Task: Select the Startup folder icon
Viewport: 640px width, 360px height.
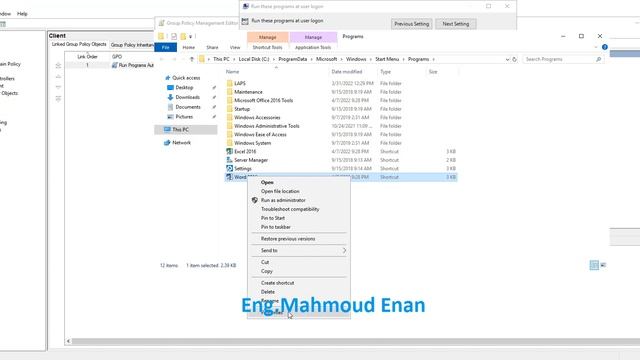Action: 229,109
